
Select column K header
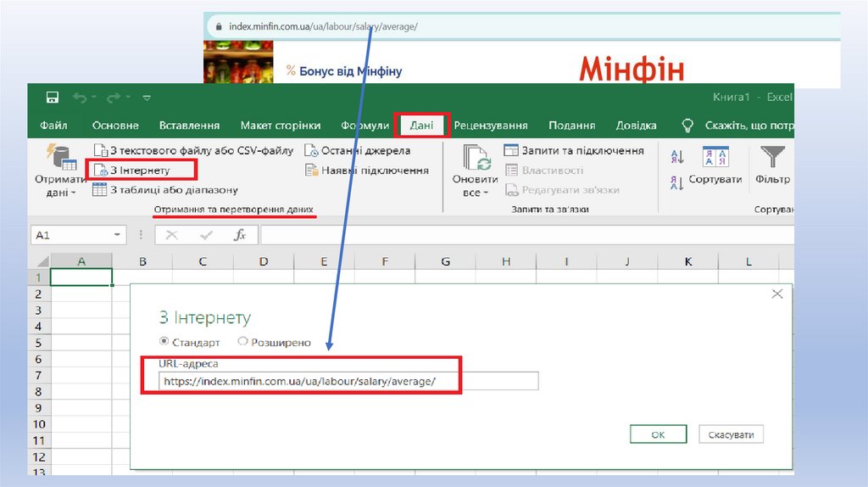pos(688,261)
